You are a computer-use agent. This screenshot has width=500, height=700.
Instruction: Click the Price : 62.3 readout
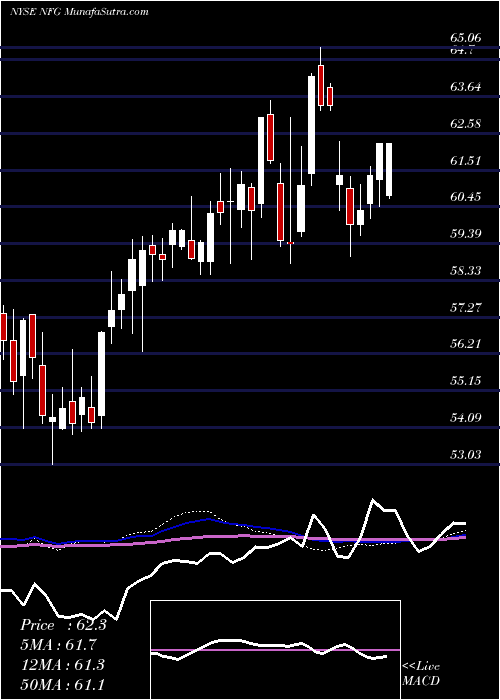point(63,625)
